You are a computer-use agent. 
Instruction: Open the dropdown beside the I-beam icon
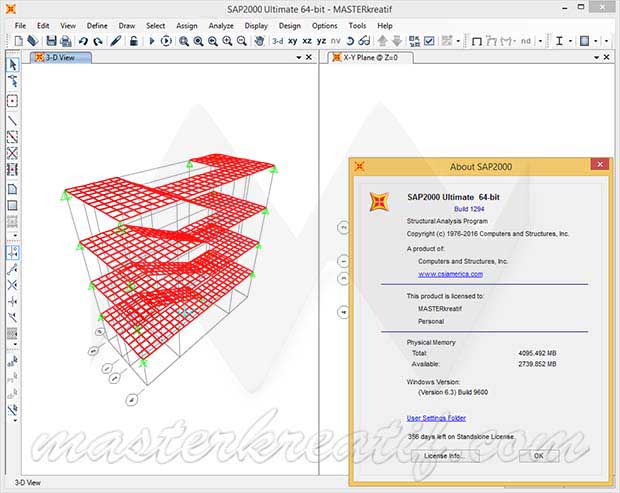570,41
